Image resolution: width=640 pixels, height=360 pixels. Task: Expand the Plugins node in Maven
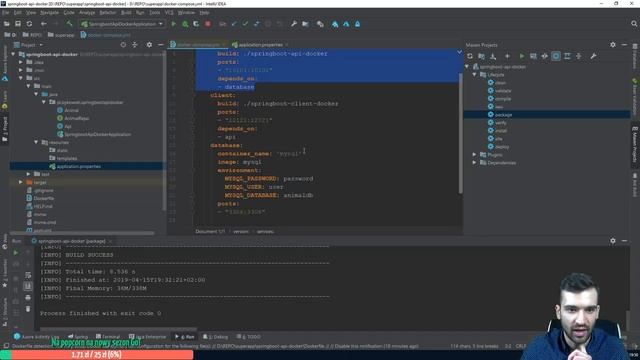pyautogui.click(x=475, y=155)
